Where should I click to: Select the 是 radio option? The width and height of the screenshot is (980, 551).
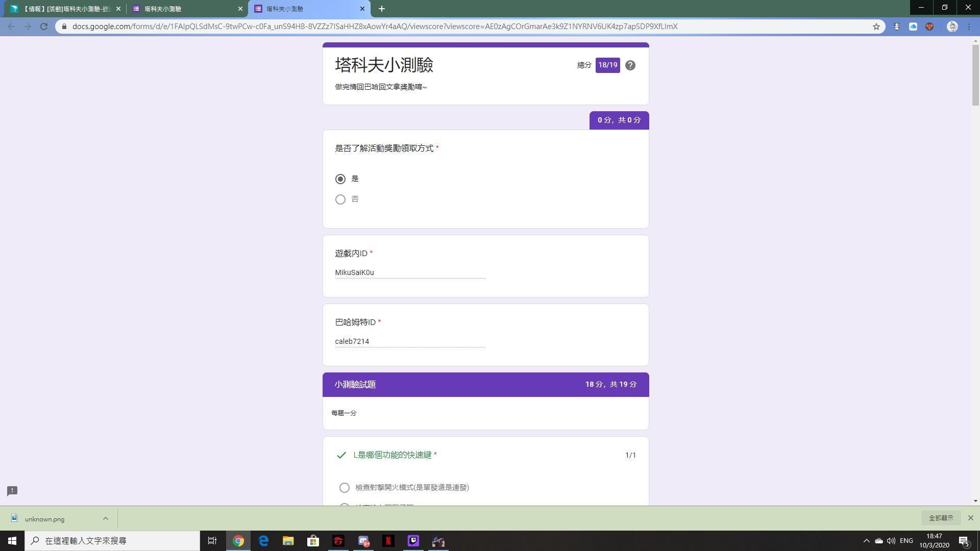(340, 179)
